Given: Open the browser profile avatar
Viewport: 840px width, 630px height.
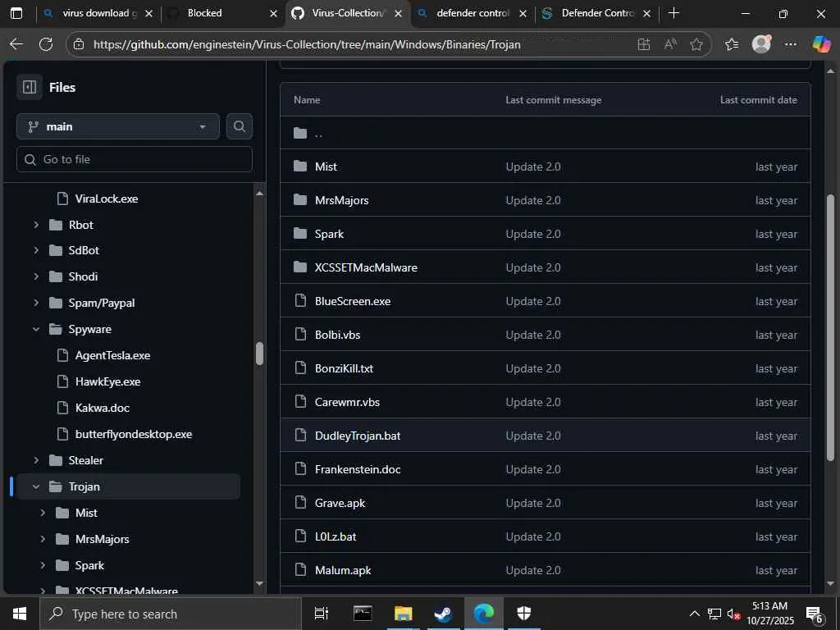Looking at the screenshot, I should [x=761, y=44].
